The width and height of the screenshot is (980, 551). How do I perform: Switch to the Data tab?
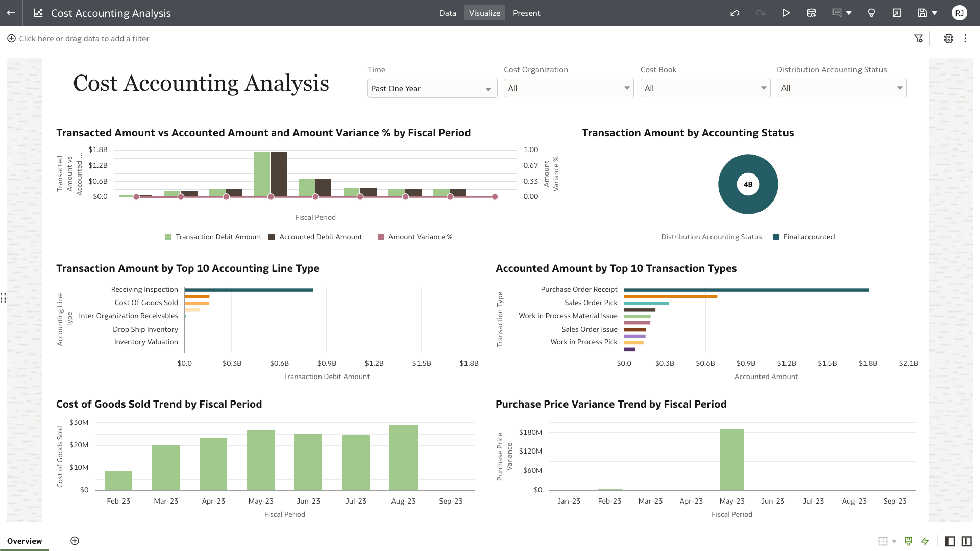click(448, 13)
